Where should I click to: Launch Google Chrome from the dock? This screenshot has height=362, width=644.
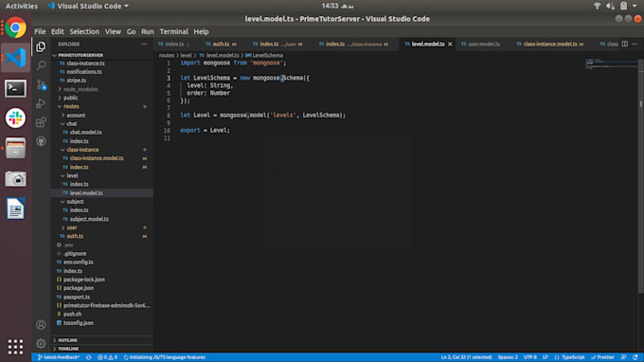[x=15, y=27]
